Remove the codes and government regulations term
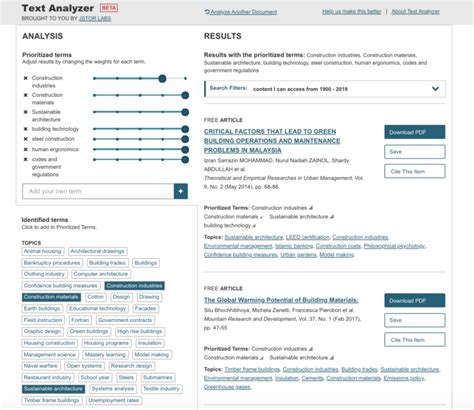This screenshot has height=410, width=474. click(x=26, y=160)
